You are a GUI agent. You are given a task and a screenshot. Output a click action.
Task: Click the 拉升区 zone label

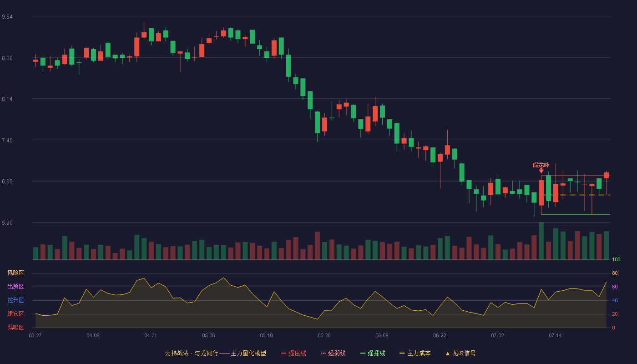tap(15, 300)
